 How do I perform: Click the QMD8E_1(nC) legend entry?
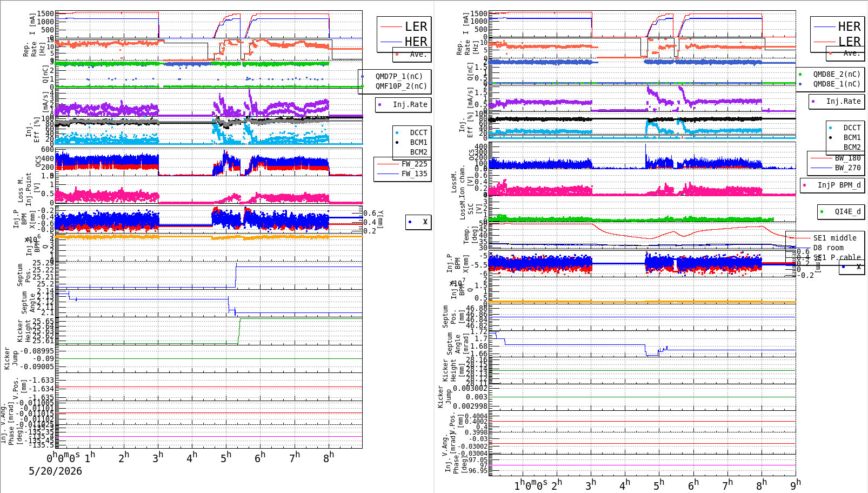click(x=837, y=84)
